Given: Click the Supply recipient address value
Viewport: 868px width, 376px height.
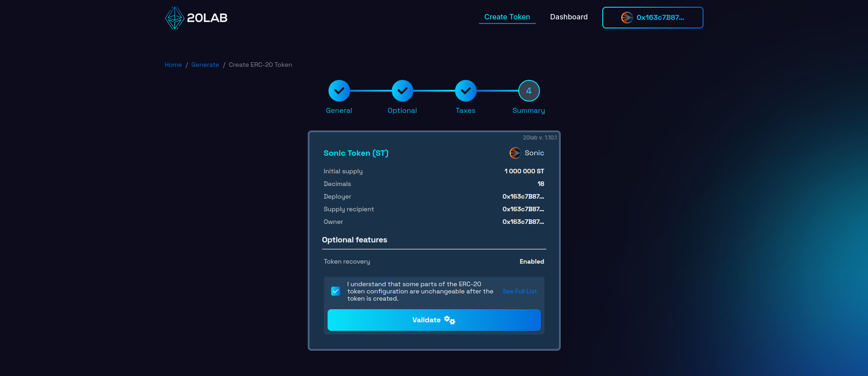Looking at the screenshot, I should tap(523, 209).
